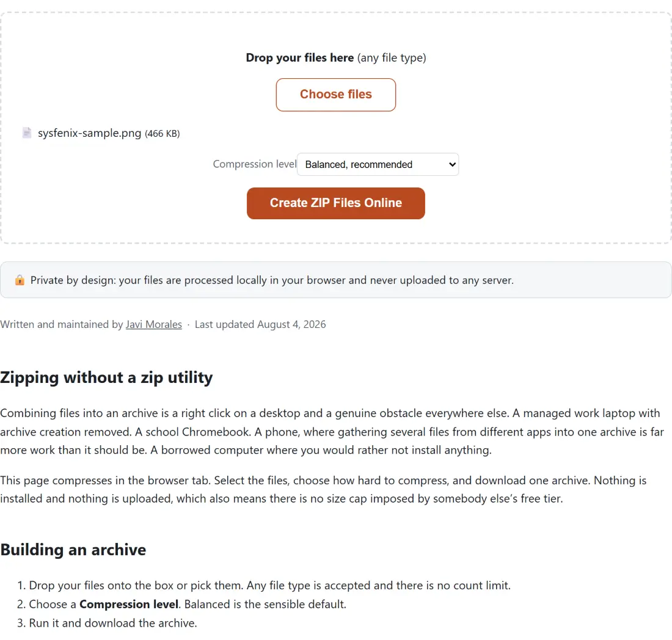
Task: Click the sysfenix-sample.png file icon
Action: coord(26,133)
